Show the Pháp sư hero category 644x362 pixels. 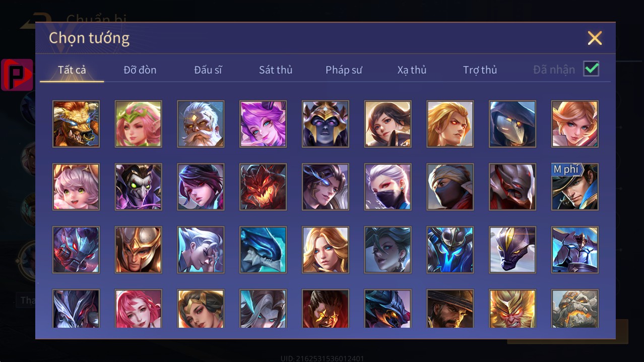344,70
